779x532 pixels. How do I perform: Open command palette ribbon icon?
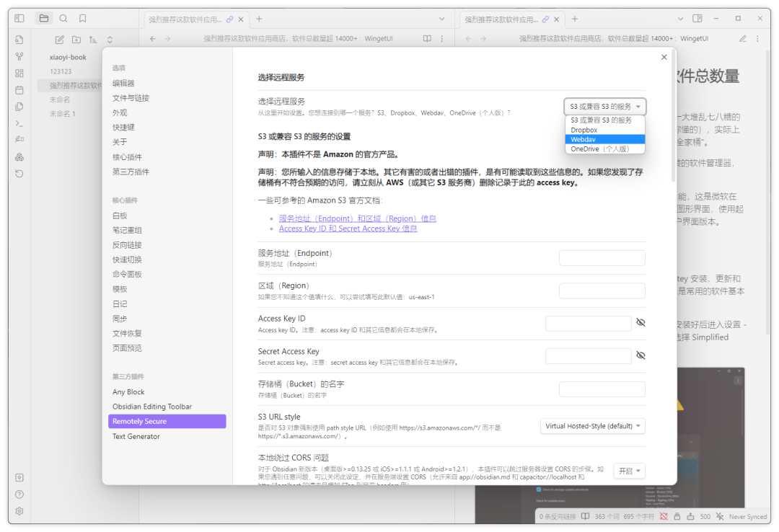click(x=19, y=123)
